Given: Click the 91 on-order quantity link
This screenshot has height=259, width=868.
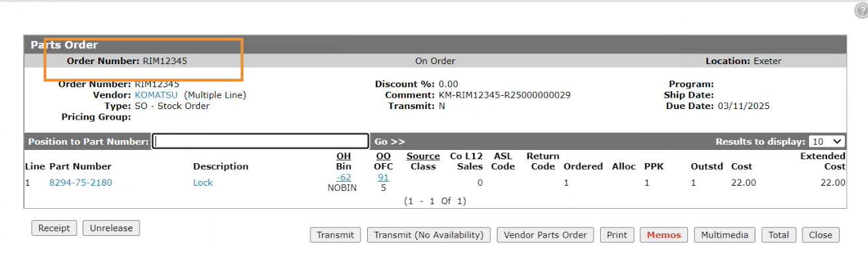Looking at the screenshot, I should pyautogui.click(x=383, y=177).
